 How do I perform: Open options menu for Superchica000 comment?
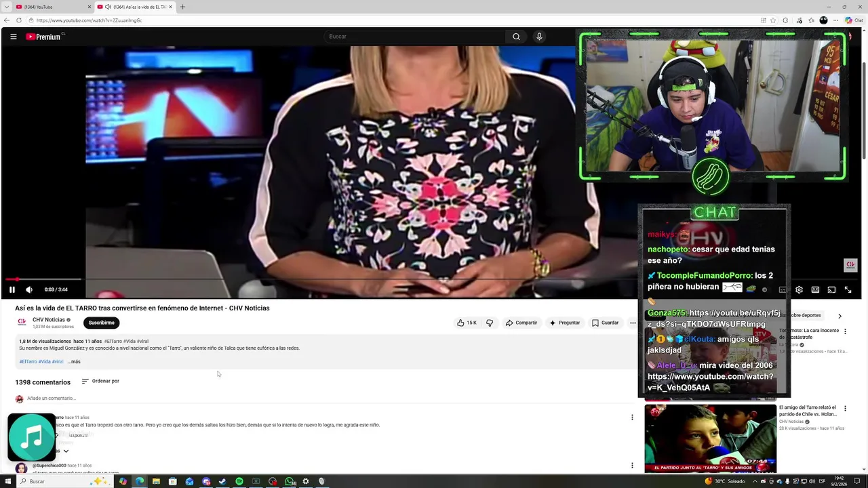pos(632,466)
